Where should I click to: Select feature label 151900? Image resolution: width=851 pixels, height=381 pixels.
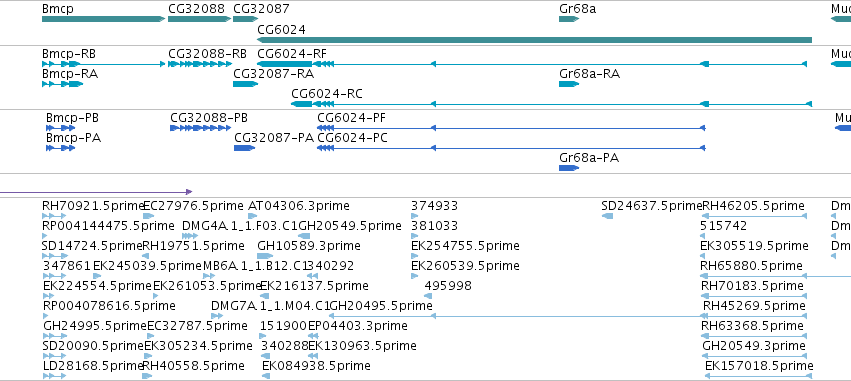click(284, 326)
